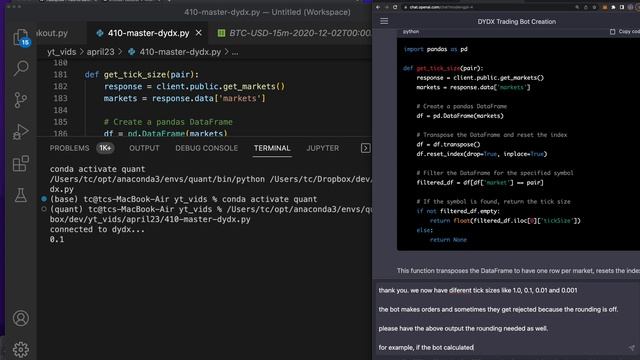Click the ChatGPT message input field

tap(506, 319)
